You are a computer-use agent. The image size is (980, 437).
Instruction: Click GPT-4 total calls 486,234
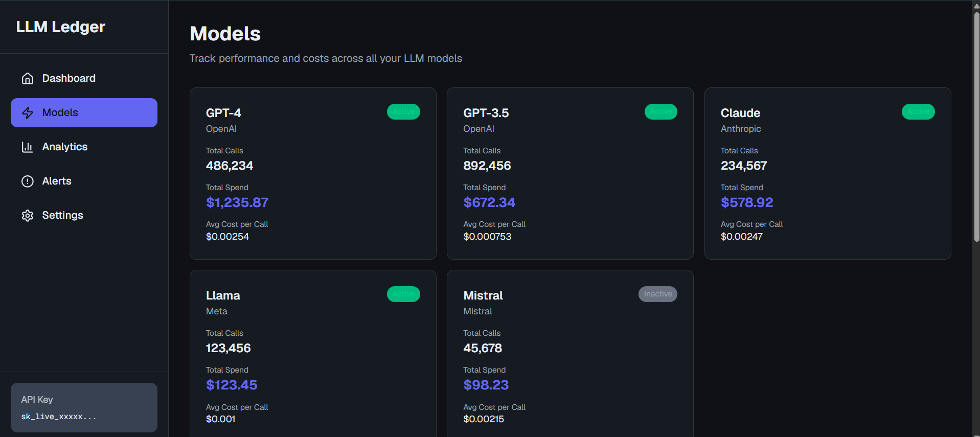(230, 166)
